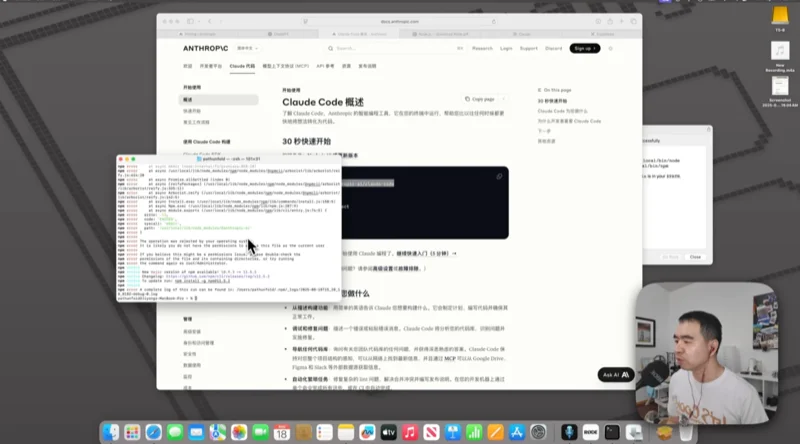
Task: Go back with Safari's back arrow
Action: tap(209, 21)
